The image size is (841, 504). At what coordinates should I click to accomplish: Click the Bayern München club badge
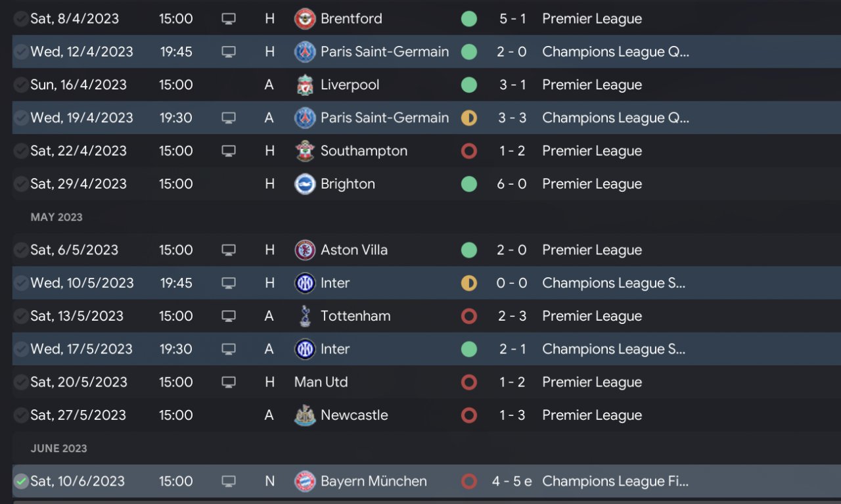point(305,481)
